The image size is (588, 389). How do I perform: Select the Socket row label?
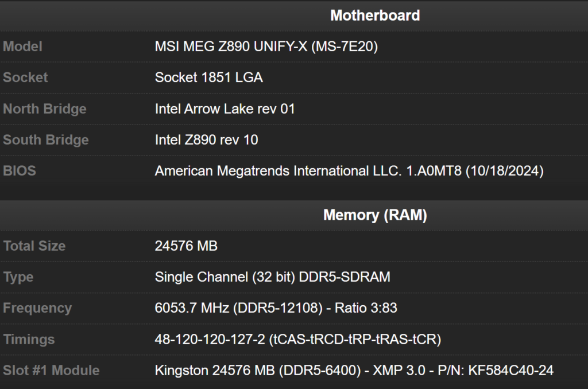(25, 77)
